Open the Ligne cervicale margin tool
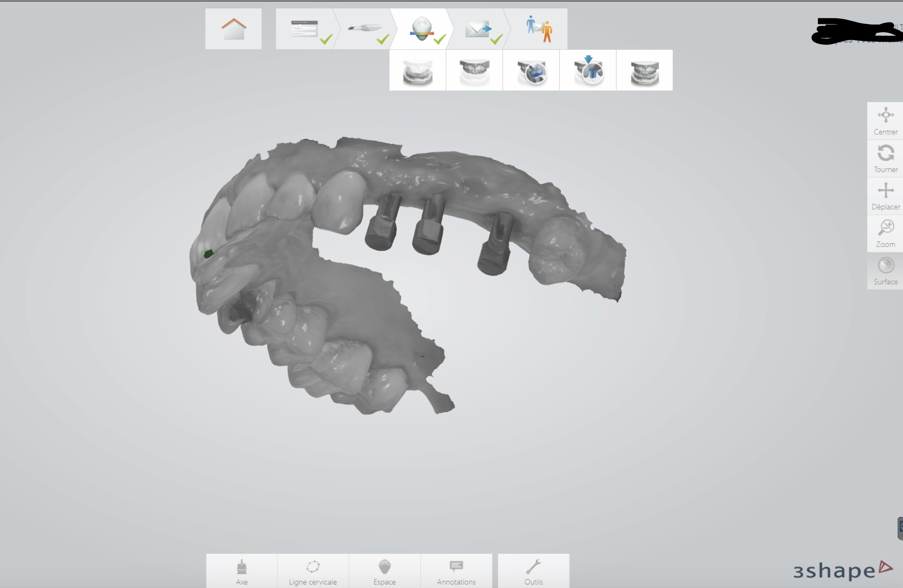Viewport: 903px width, 588px height. pos(313,571)
